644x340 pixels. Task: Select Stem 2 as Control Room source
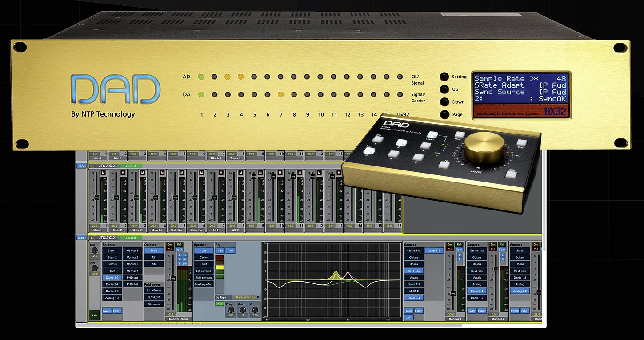click(112, 257)
